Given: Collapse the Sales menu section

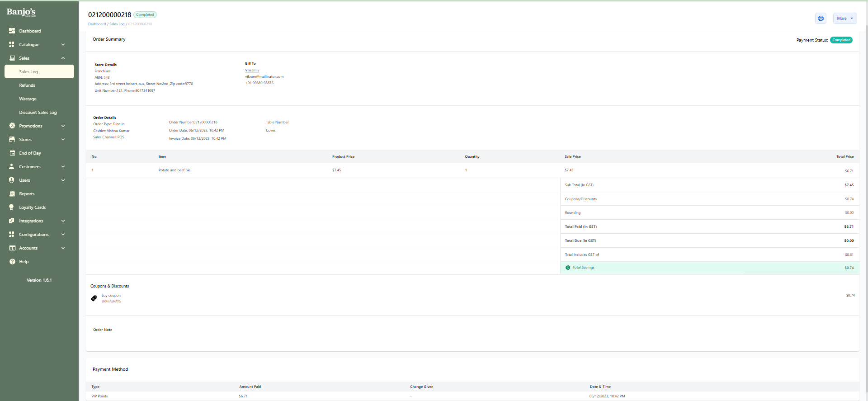Looking at the screenshot, I should click(63, 58).
